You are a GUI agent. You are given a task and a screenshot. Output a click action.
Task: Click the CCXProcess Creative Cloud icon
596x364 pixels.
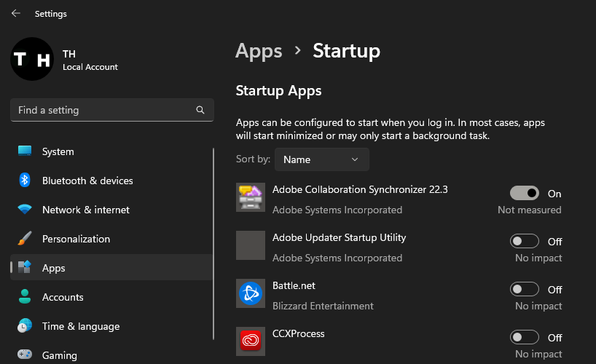(251, 341)
